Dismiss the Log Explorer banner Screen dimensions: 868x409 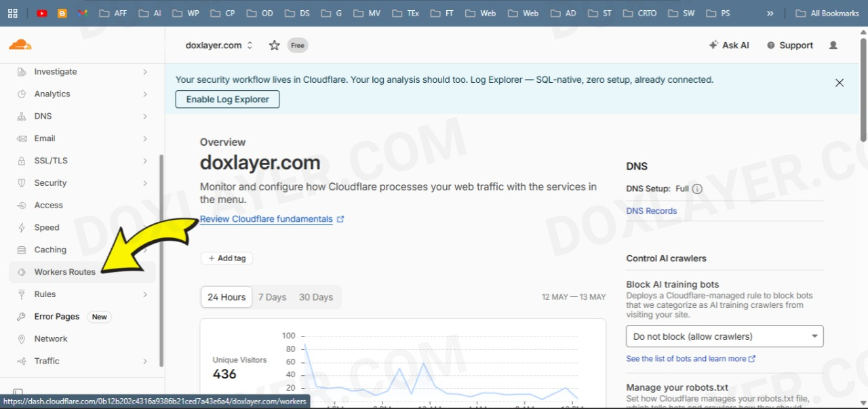pos(840,83)
